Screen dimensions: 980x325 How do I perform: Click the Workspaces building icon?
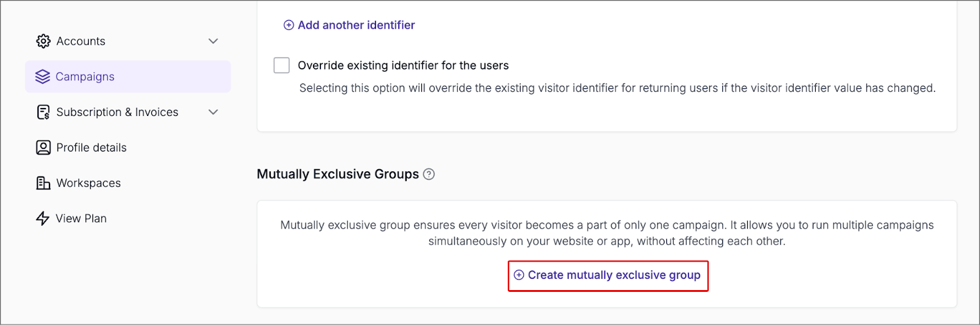tap(43, 183)
